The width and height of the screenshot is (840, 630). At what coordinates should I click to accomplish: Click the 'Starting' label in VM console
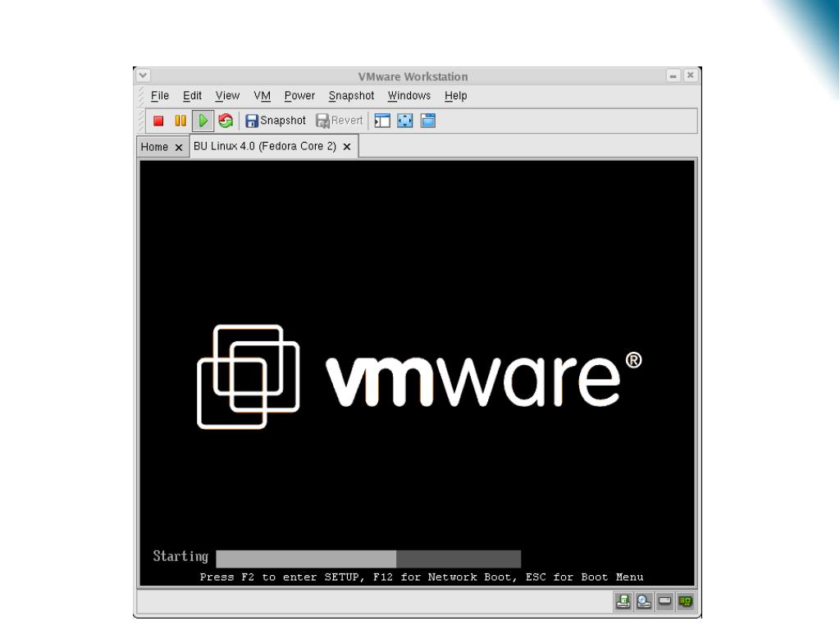pos(180,557)
